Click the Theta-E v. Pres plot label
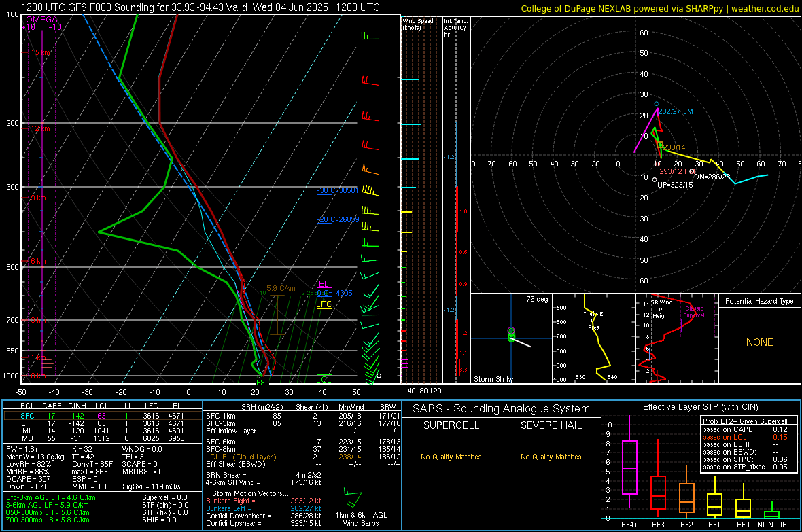Image resolution: width=802 pixels, height=532 pixels. coord(593,320)
